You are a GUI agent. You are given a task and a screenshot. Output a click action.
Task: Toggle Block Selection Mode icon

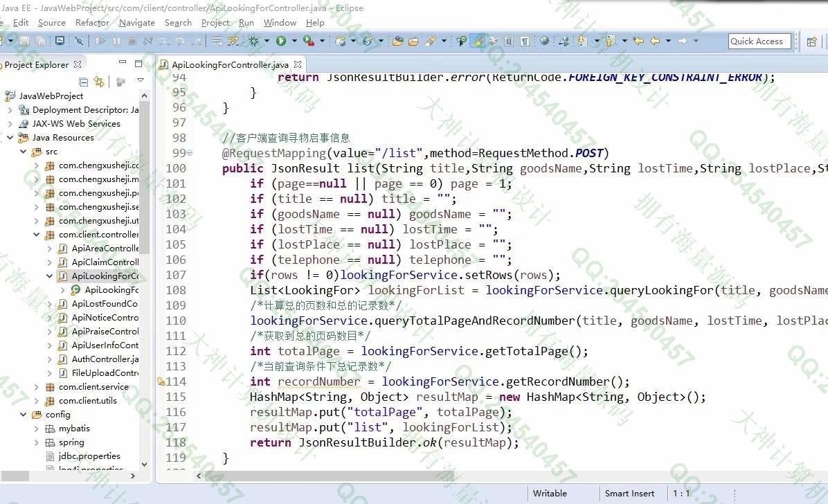click(509, 42)
